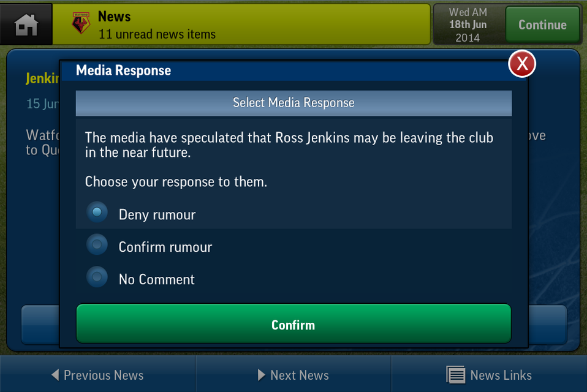The height and width of the screenshot is (392, 587).
Task: Click the Previous News left arrow
Action: click(55, 375)
